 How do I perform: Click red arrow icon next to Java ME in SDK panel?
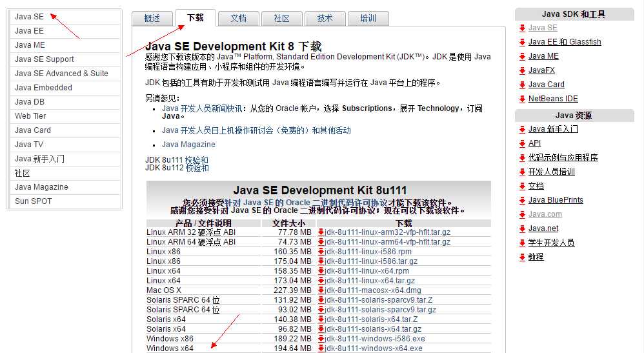522,57
